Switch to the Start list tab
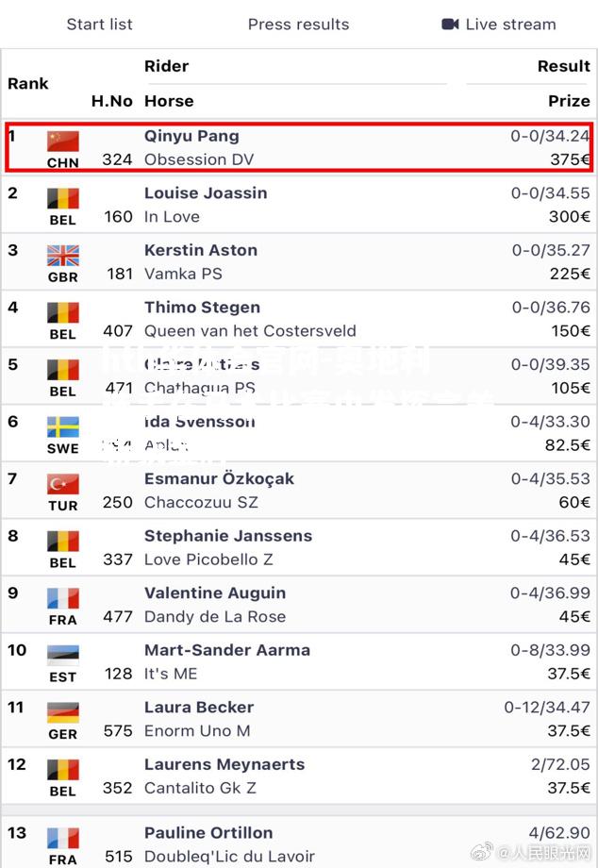Screen dimensions: 598x868 100,25
